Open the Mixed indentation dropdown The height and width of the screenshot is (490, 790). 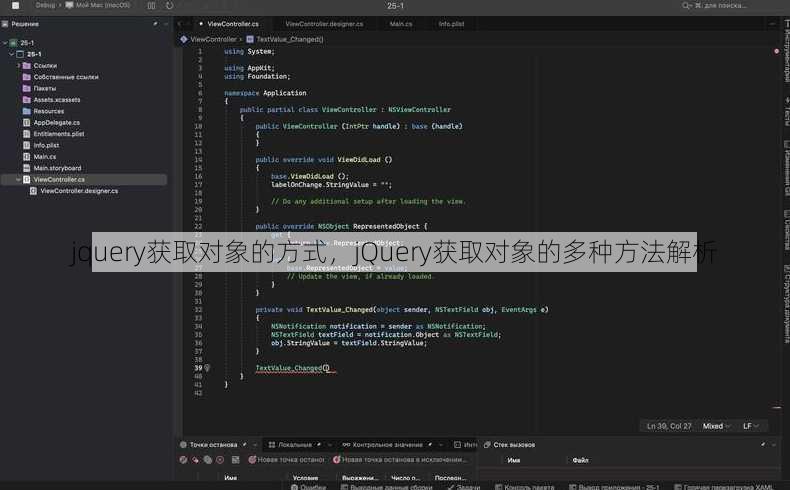(716, 426)
